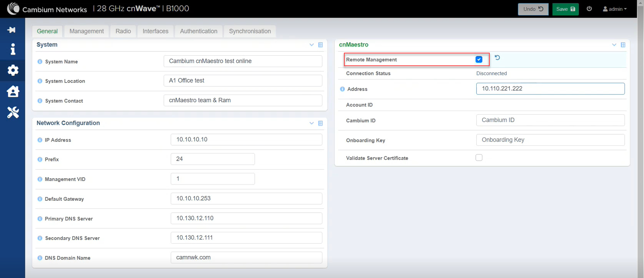Switch to the General tab
This screenshot has width=644, height=278.
click(x=47, y=31)
